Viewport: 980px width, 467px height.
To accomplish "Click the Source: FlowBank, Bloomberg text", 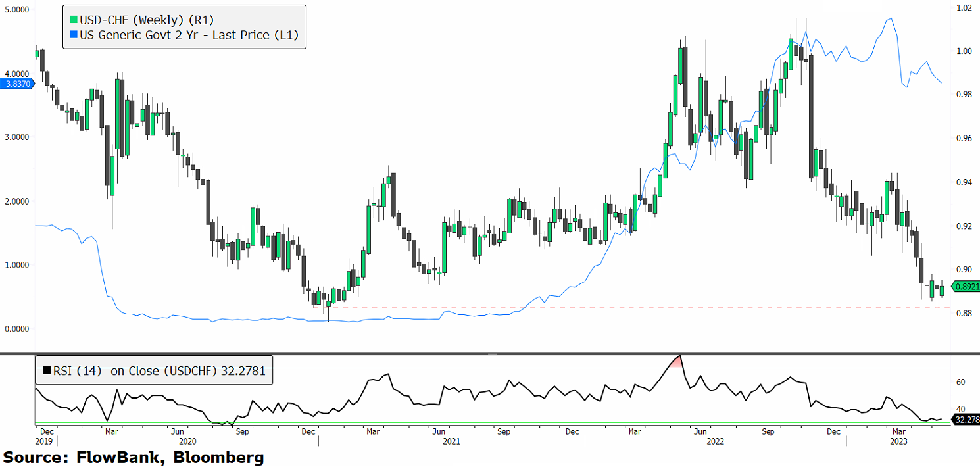I will tap(134, 457).
